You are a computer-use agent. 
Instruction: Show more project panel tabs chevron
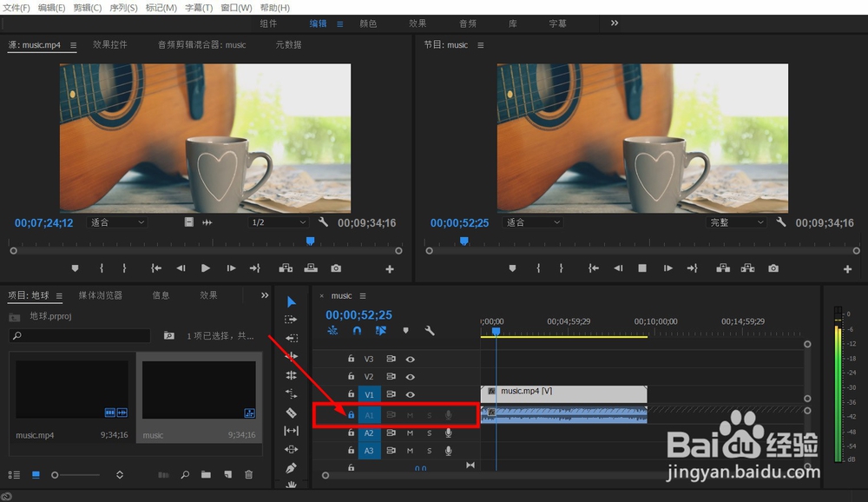[265, 295]
